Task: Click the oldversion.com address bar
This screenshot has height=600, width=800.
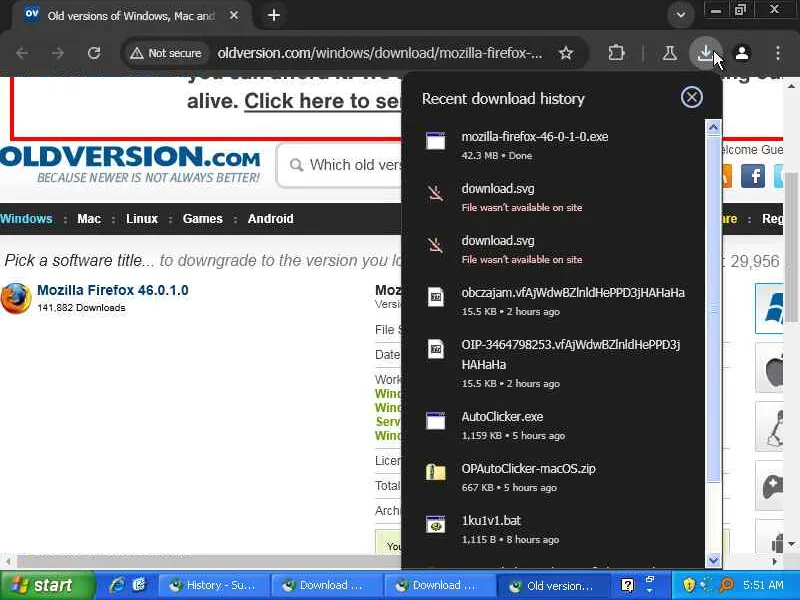Action: tap(380, 53)
